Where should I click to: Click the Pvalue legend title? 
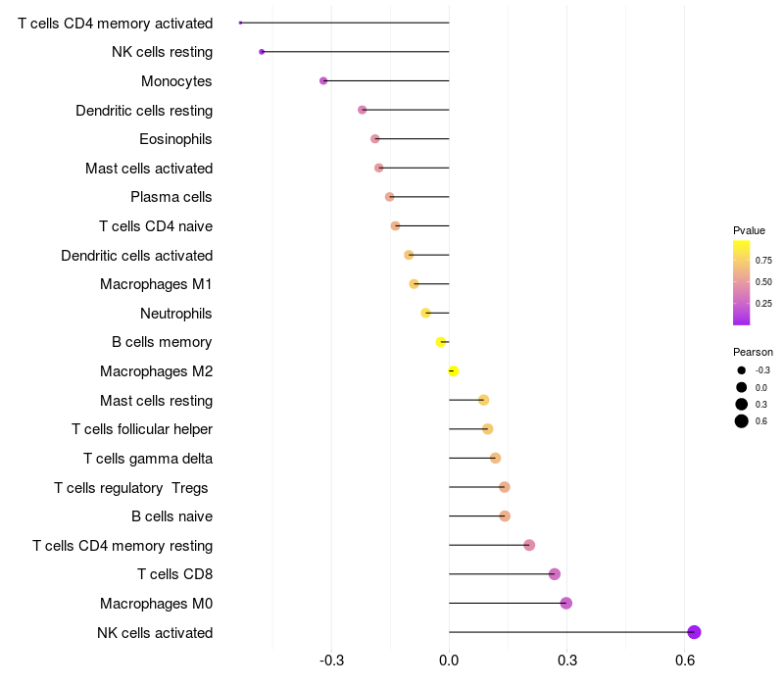pos(749,230)
